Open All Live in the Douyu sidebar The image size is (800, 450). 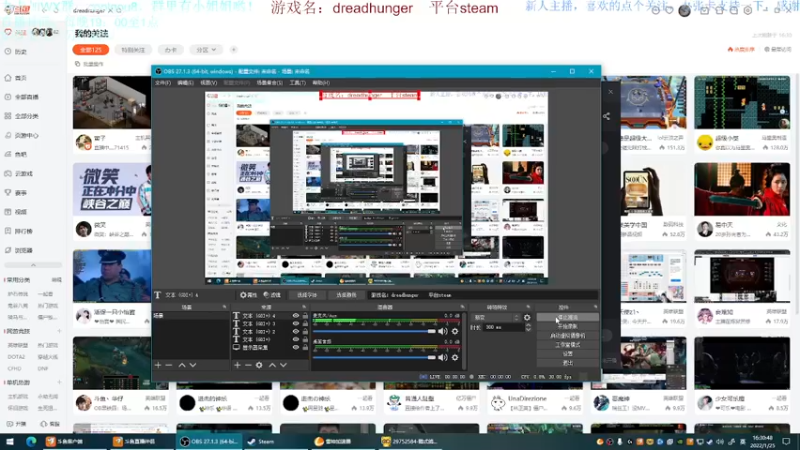(22, 97)
